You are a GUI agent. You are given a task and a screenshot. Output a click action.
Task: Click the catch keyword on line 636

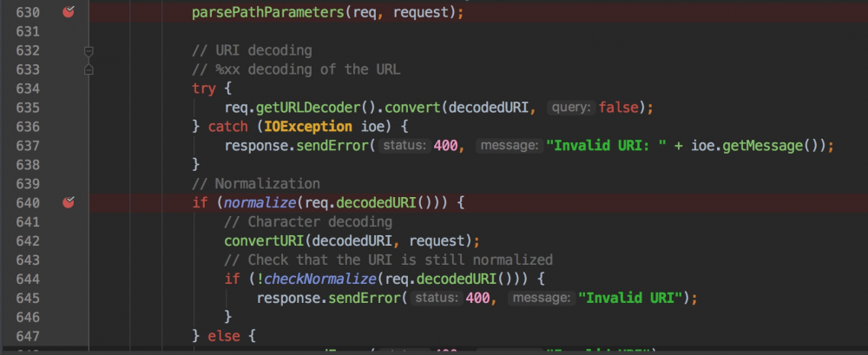(x=228, y=127)
